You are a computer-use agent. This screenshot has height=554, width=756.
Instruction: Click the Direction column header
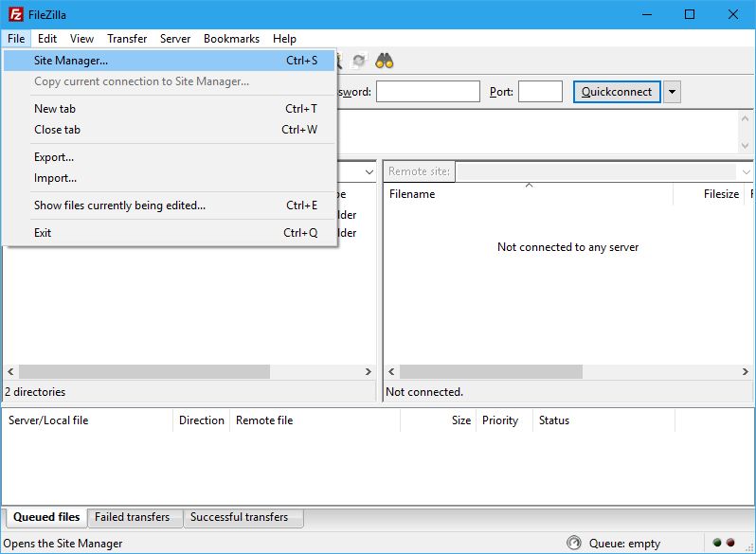(x=202, y=420)
